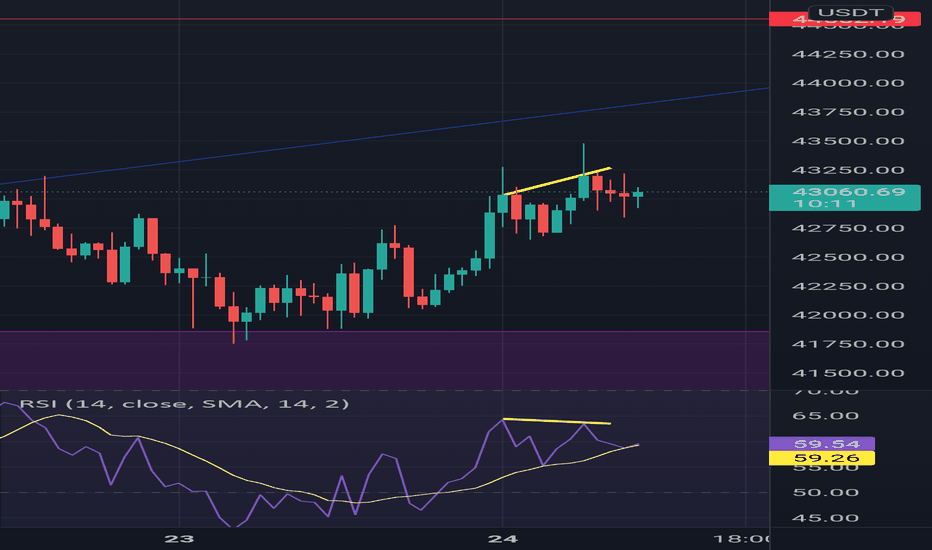The width and height of the screenshot is (932, 550).
Task: Select the yellow trendline on price candles
Action: coord(557,181)
